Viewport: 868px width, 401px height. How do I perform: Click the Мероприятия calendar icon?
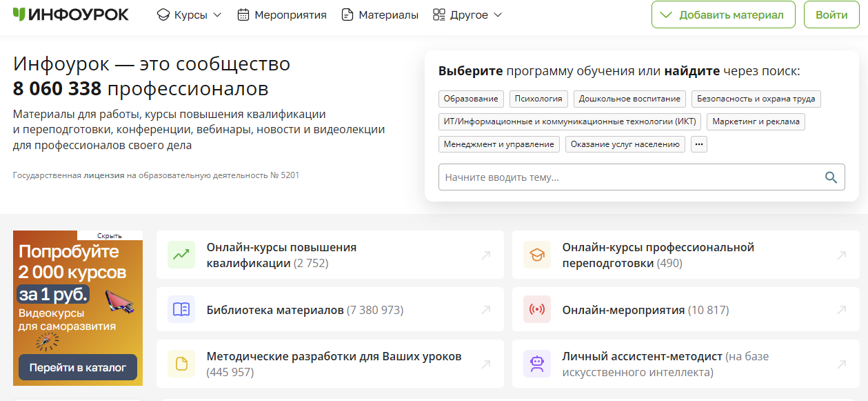243,14
